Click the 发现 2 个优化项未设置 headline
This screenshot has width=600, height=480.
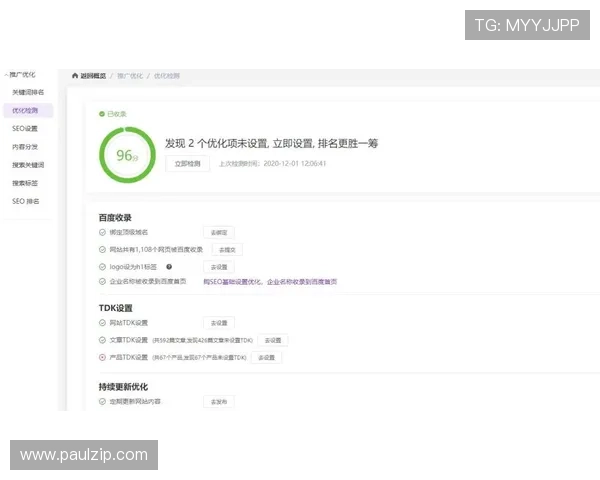click(x=272, y=144)
